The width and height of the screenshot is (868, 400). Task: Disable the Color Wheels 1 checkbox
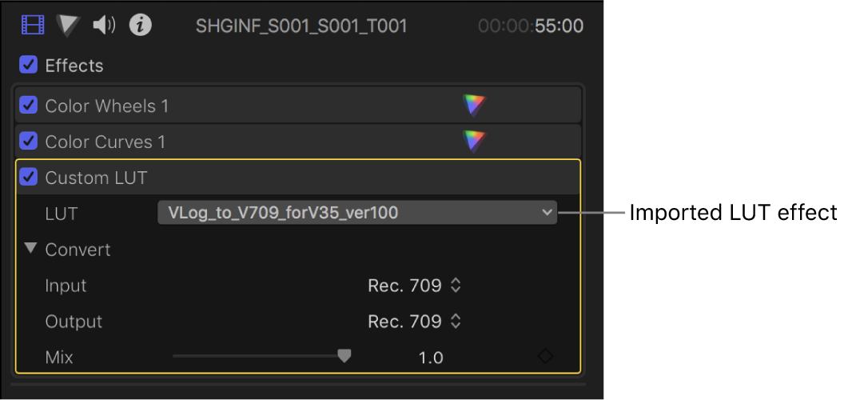pos(29,106)
